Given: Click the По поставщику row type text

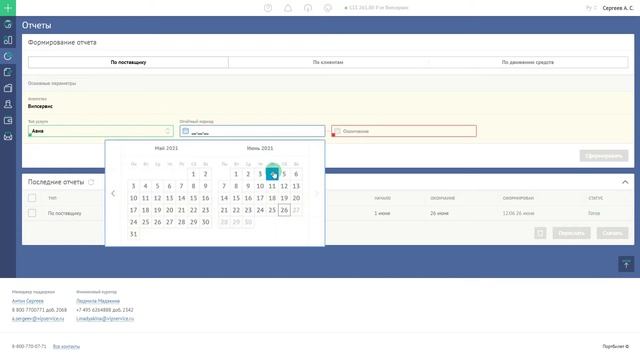Looking at the screenshot, I should [x=64, y=213].
